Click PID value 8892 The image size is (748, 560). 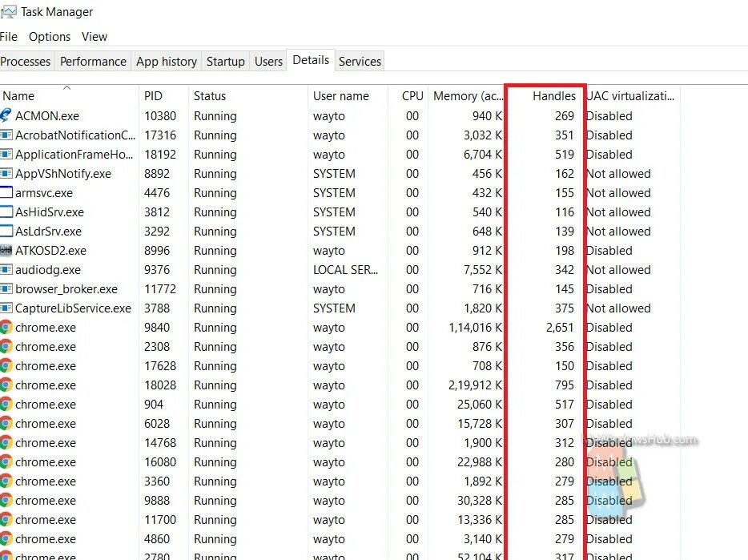[x=156, y=174]
